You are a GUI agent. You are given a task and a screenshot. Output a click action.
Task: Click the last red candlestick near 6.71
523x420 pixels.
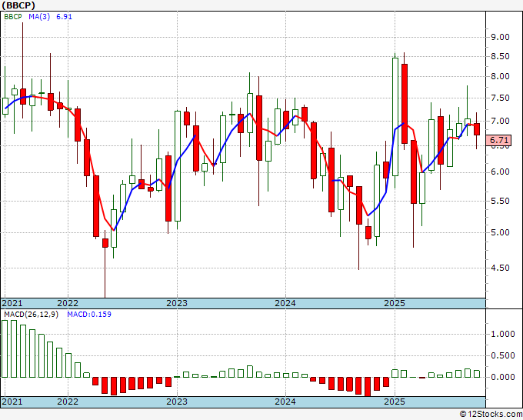[477, 129]
